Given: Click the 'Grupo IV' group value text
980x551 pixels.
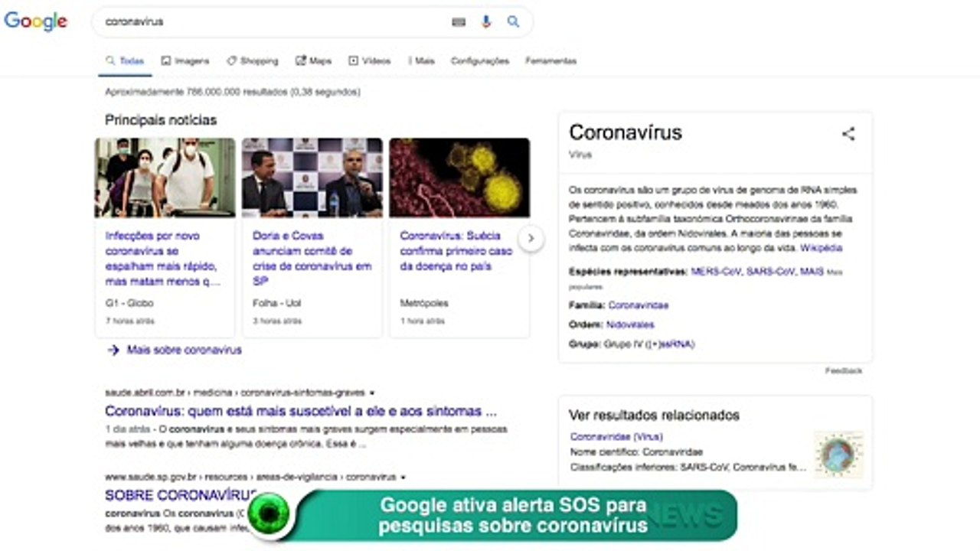Looking at the screenshot, I should (x=649, y=345).
